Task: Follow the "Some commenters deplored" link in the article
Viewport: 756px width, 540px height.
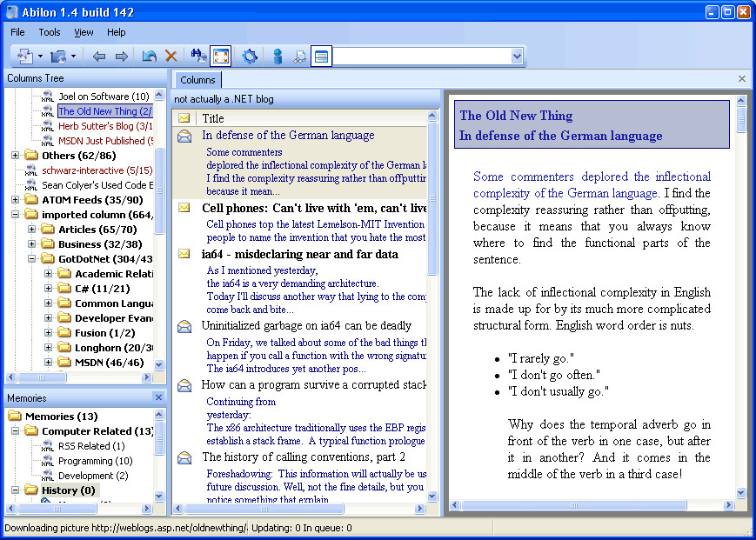Action: 592,185
